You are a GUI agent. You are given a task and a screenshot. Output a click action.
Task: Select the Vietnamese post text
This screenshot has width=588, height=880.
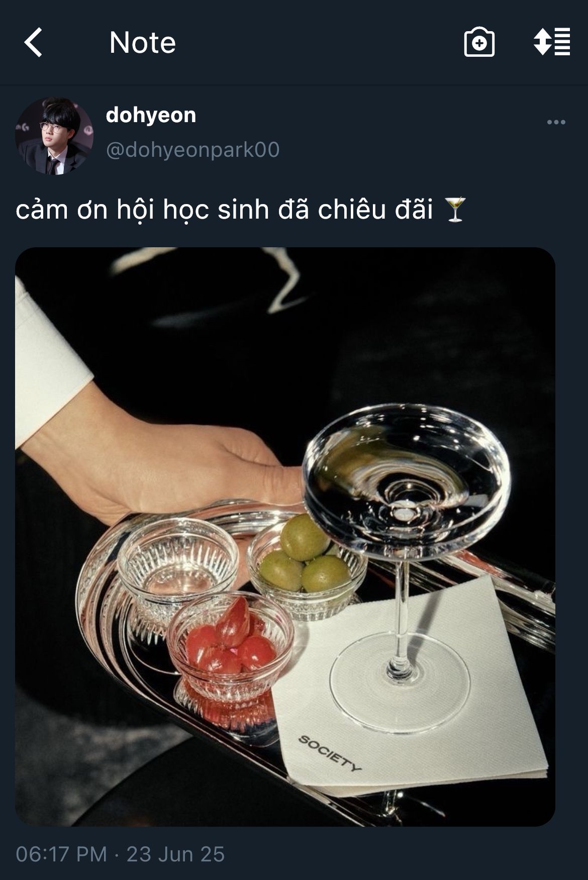point(224,210)
